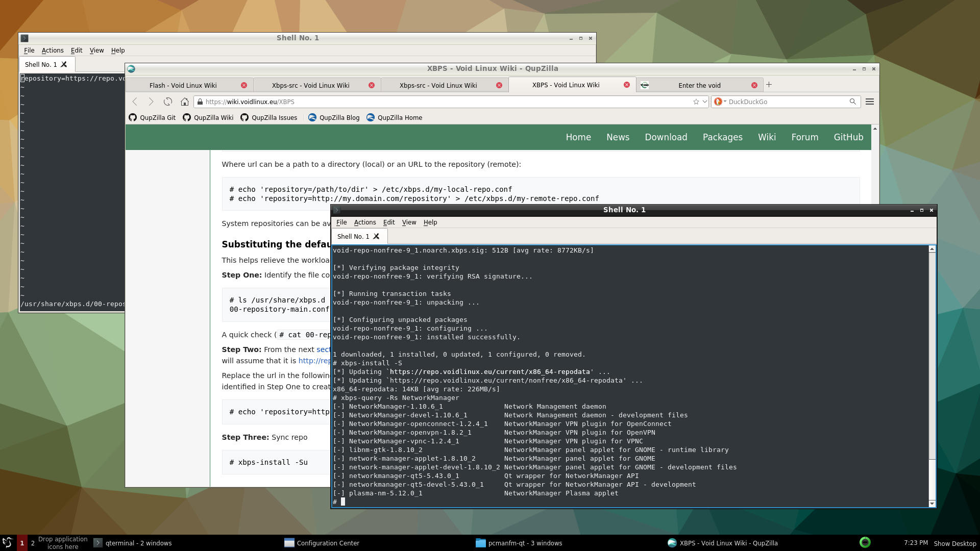
Task: Go back using the QupZilla back arrow
Action: (x=135, y=102)
